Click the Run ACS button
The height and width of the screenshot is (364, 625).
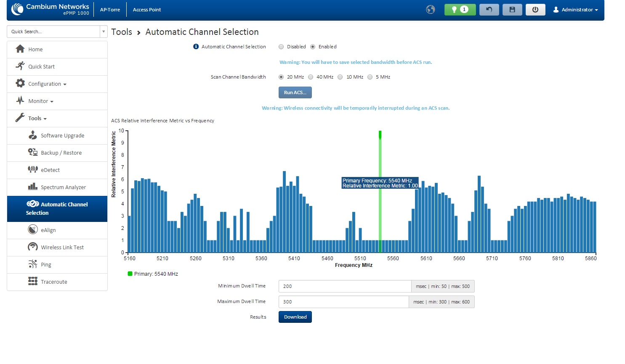coord(295,92)
